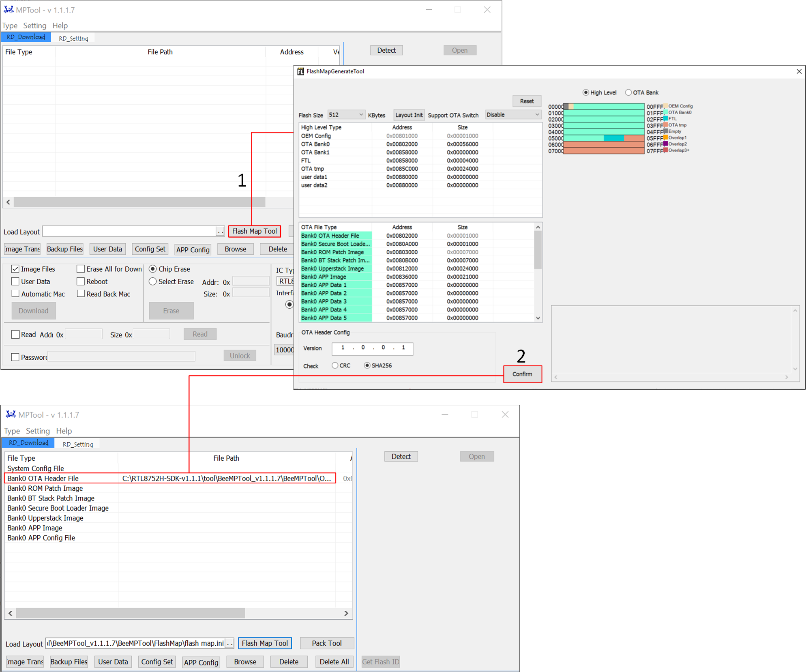Screen dimensions: 806x672
Task: Click APP Config button in lower window
Action: pyautogui.click(x=201, y=662)
